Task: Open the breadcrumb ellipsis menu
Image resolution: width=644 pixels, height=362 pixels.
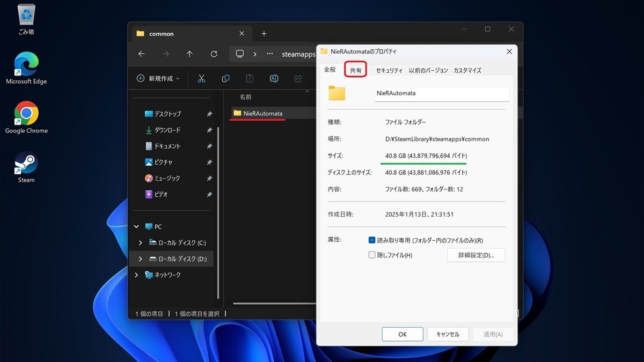Action: tap(270, 54)
